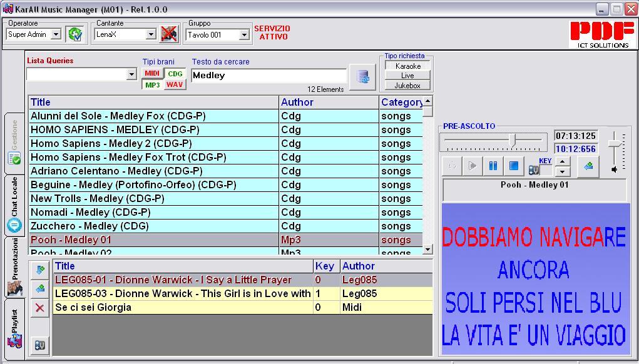Click the red X delete button beside booking list
Screen dimensions: 639x364
coord(40,308)
